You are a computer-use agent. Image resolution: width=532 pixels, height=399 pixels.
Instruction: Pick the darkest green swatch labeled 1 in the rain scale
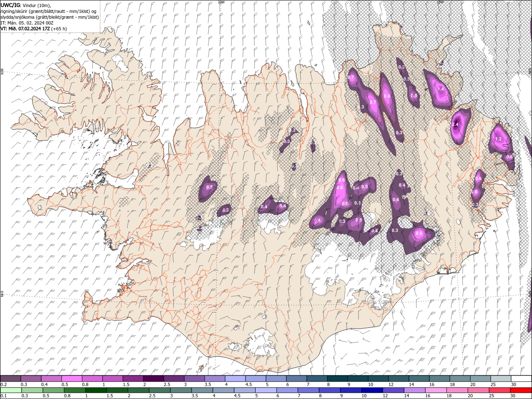[x=96, y=390]
